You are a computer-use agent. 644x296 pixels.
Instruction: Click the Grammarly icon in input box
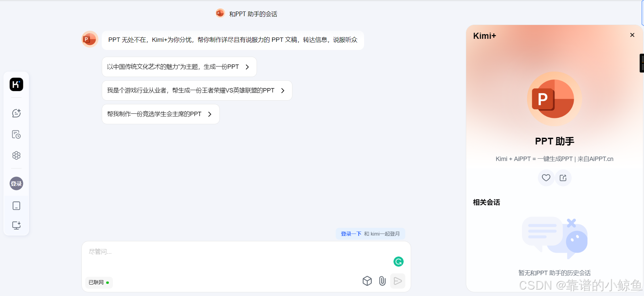[x=399, y=262]
